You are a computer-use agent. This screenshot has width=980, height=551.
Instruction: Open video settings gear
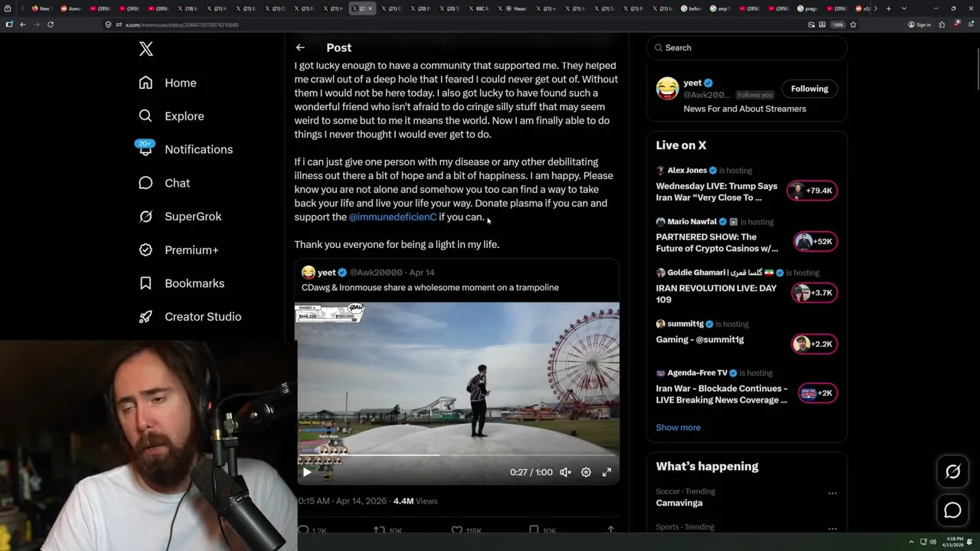(x=586, y=472)
